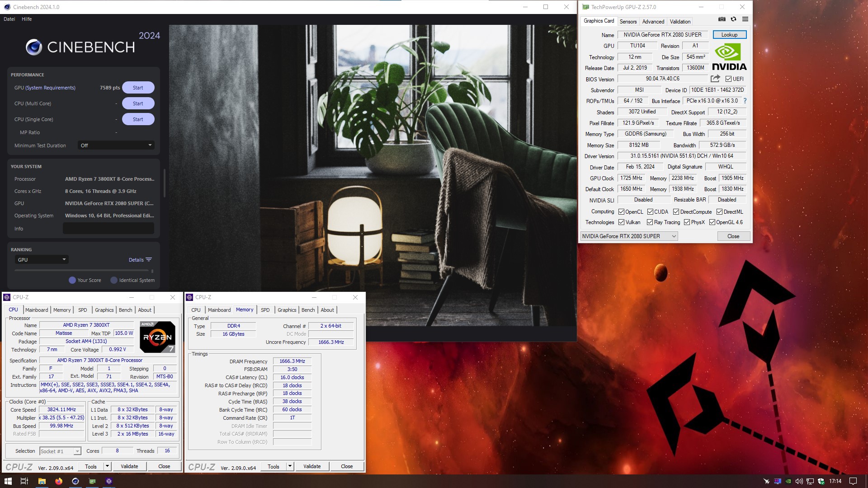
Task: Start the CPU Single Core test
Action: pos(138,119)
